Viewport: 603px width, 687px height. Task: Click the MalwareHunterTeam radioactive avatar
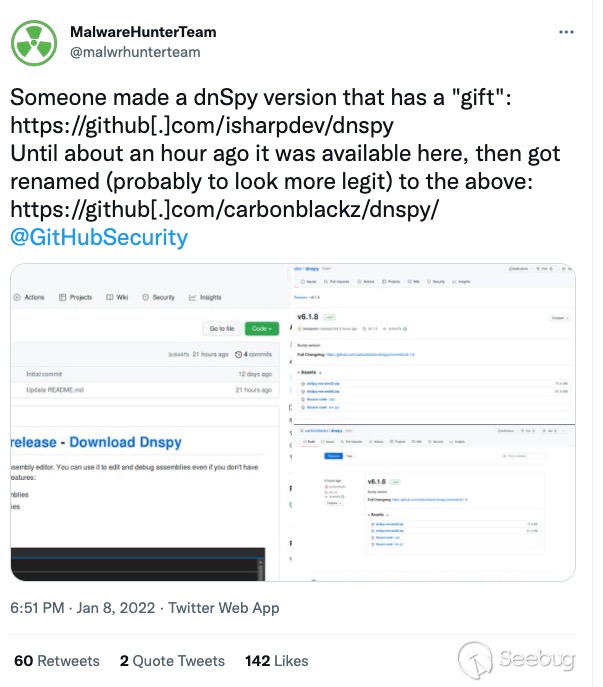click(35, 41)
